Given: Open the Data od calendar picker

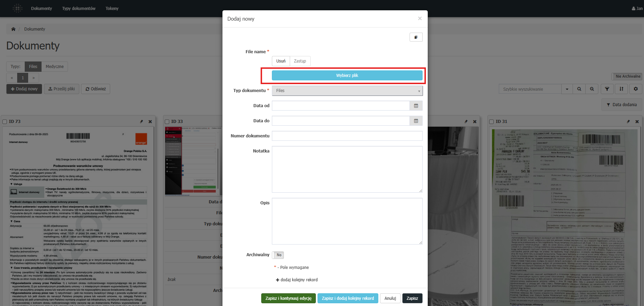Looking at the screenshot, I should (x=416, y=106).
